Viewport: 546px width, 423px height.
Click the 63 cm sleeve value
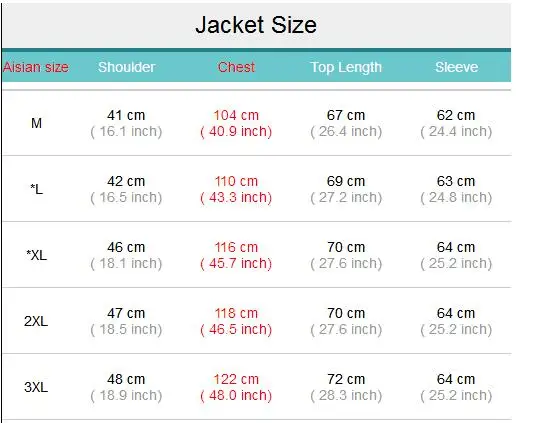point(456,181)
